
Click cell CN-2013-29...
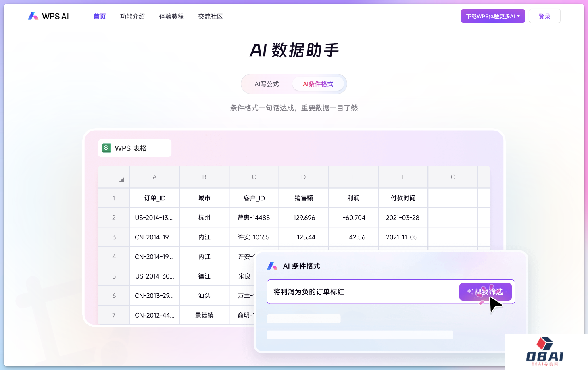(154, 295)
